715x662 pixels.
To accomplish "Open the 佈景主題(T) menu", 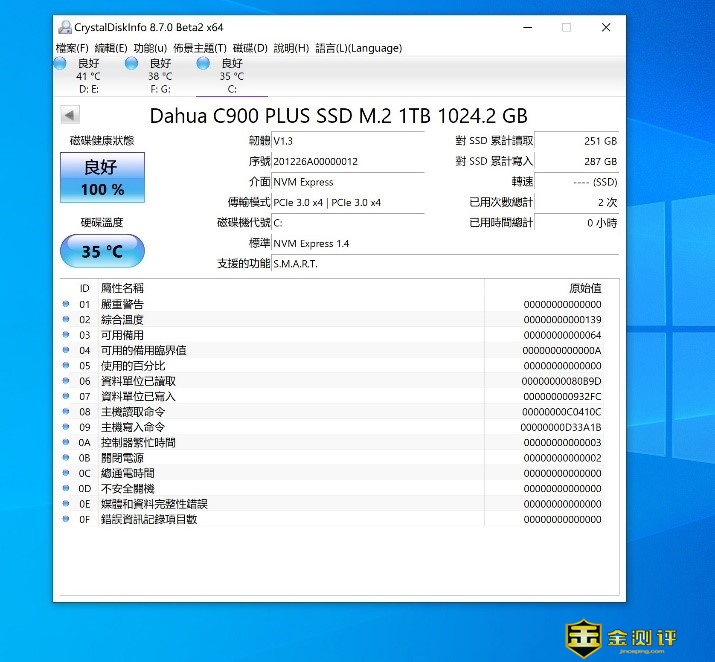I will (199, 48).
